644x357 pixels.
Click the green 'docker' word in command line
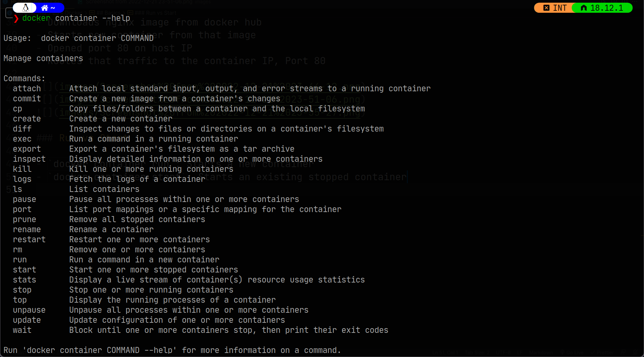pos(36,18)
